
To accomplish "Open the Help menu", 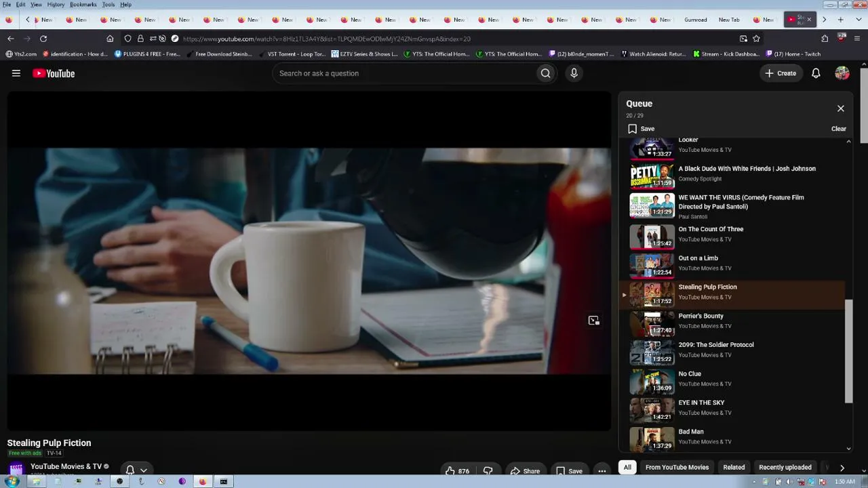I will 126,4.
